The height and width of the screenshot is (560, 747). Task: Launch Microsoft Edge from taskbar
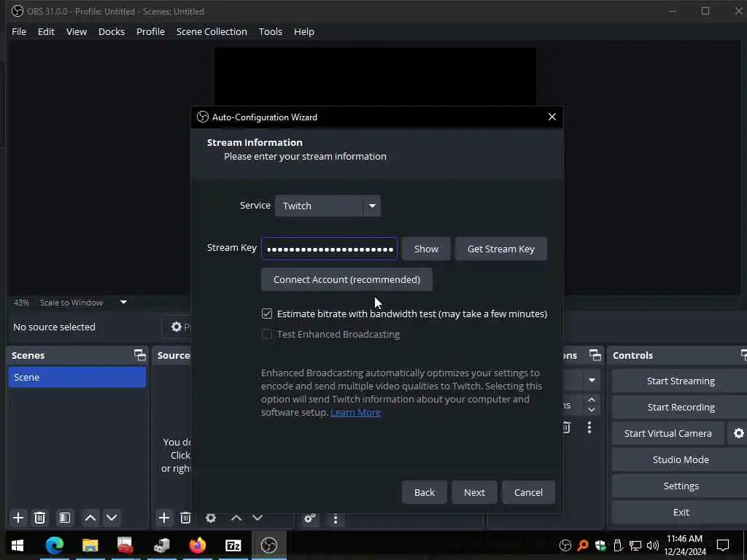pos(54,545)
